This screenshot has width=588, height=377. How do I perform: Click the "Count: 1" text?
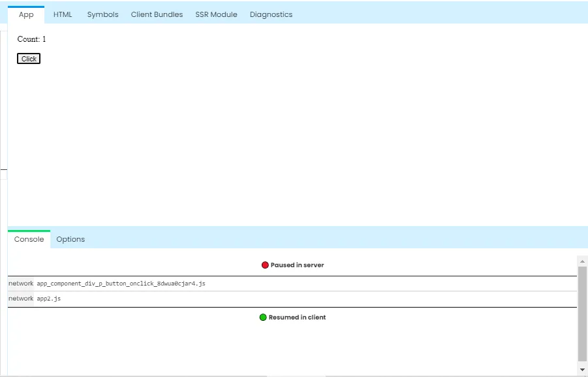(31, 39)
